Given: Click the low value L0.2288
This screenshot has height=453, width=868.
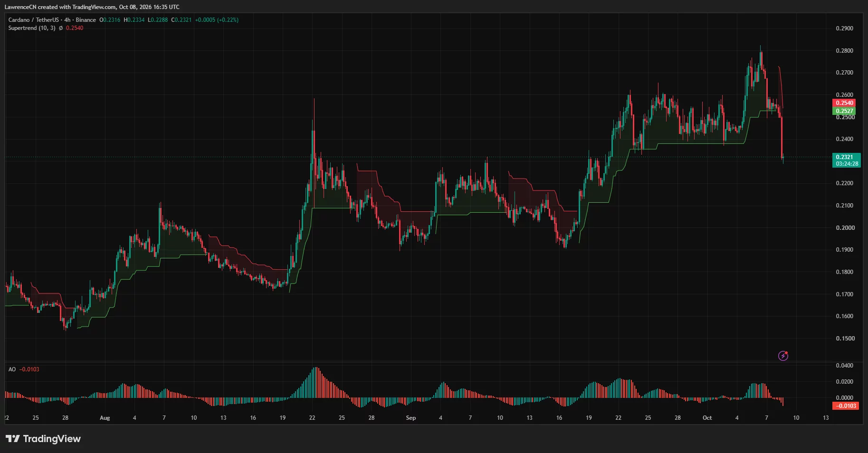Looking at the screenshot, I should (158, 20).
